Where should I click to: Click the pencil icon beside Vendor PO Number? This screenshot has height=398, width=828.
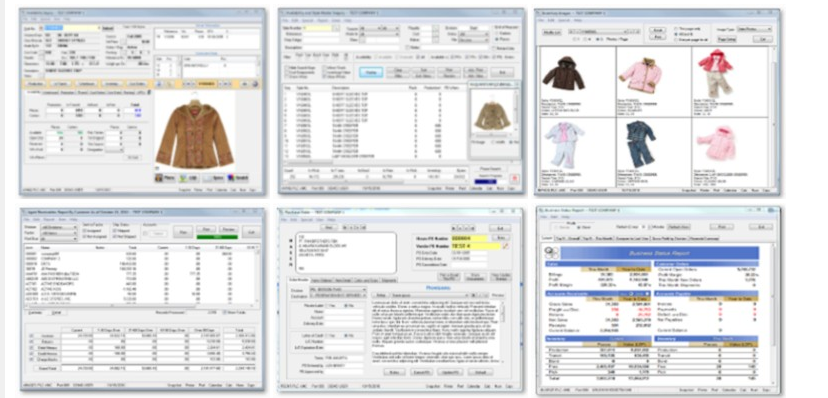506,246
